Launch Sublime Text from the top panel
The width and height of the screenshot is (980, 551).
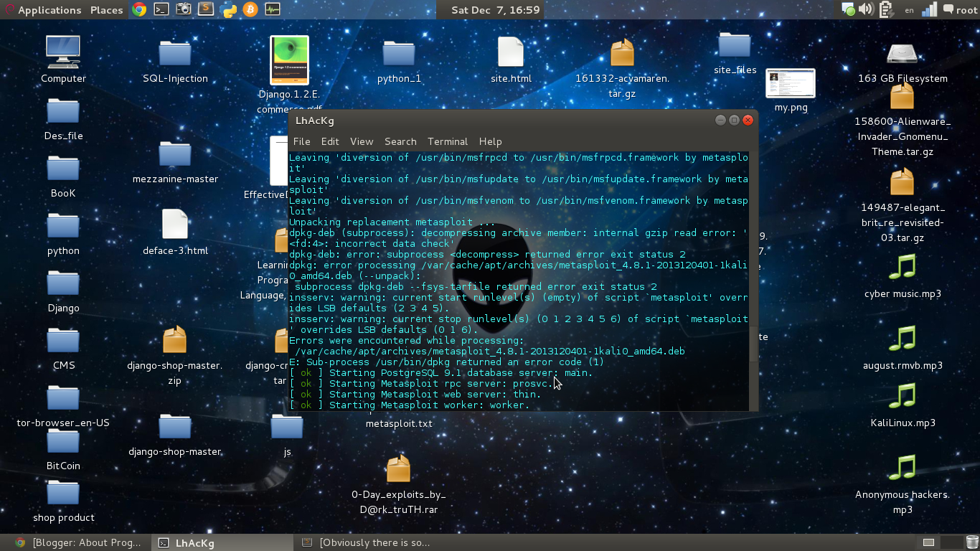click(206, 9)
